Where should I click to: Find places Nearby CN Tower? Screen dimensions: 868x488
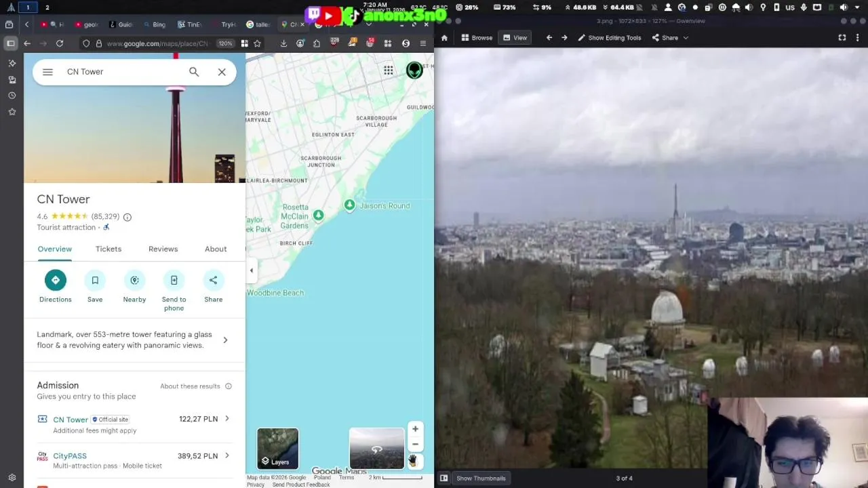pyautogui.click(x=134, y=287)
